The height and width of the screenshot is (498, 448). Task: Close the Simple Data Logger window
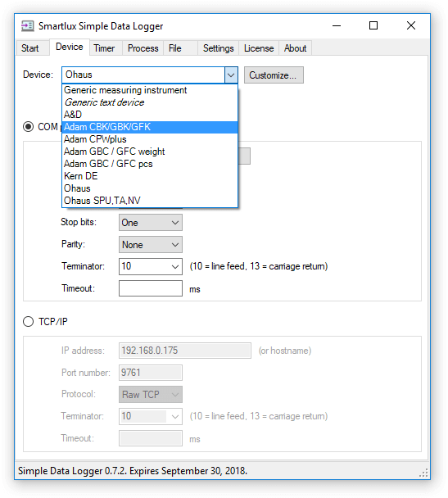point(411,25)
